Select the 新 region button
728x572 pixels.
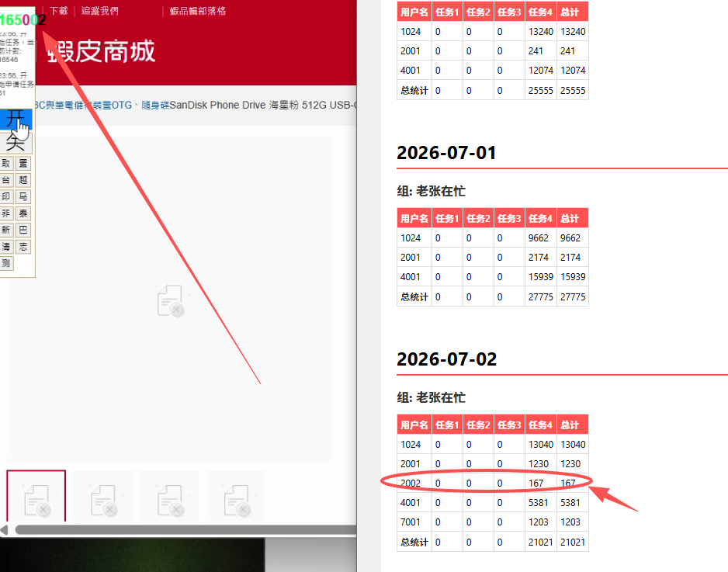pos(6,231)
